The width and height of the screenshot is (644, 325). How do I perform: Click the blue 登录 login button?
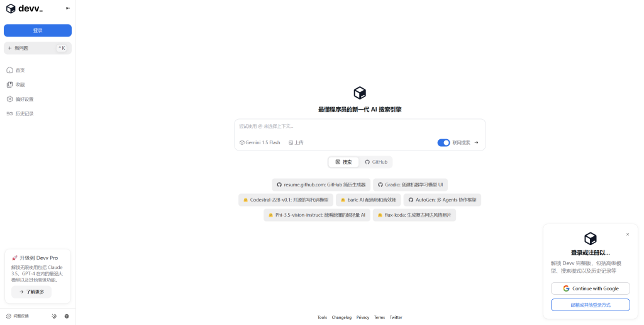pos(38,30)
